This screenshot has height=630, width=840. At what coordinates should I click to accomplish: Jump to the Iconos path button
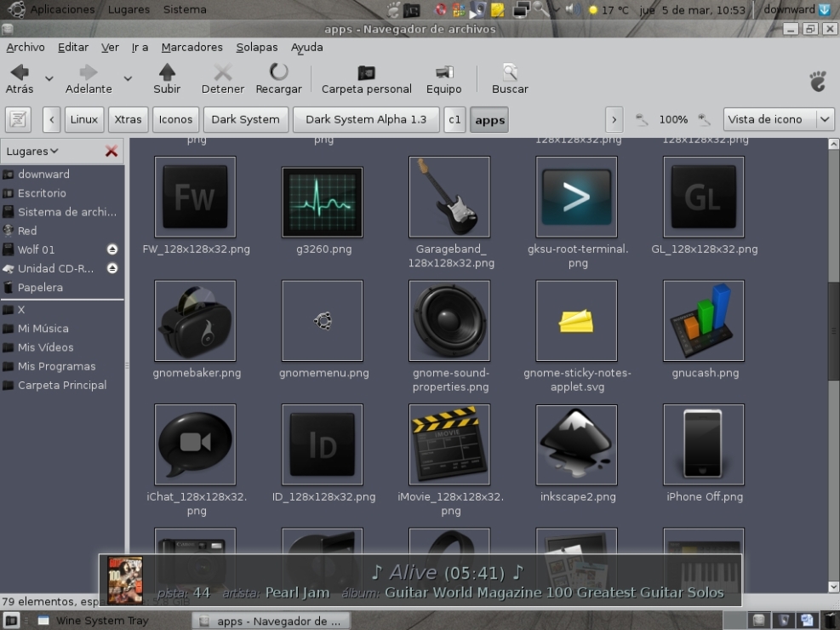(175, 119)
